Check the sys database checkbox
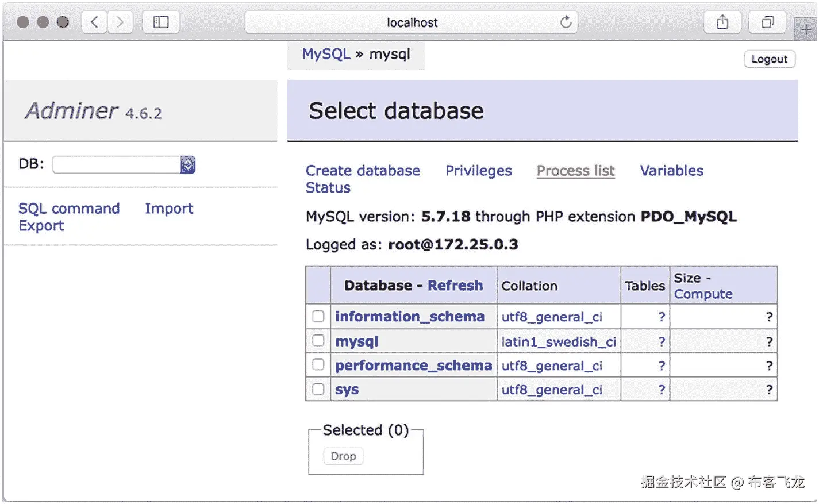 (318, 389)
